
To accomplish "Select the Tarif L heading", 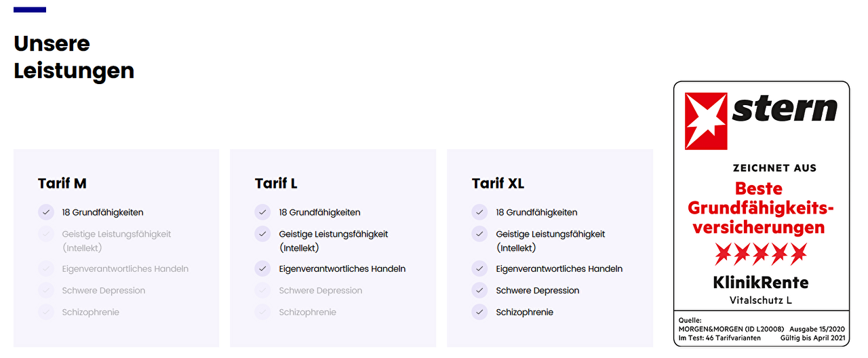I will coord(276,183).
